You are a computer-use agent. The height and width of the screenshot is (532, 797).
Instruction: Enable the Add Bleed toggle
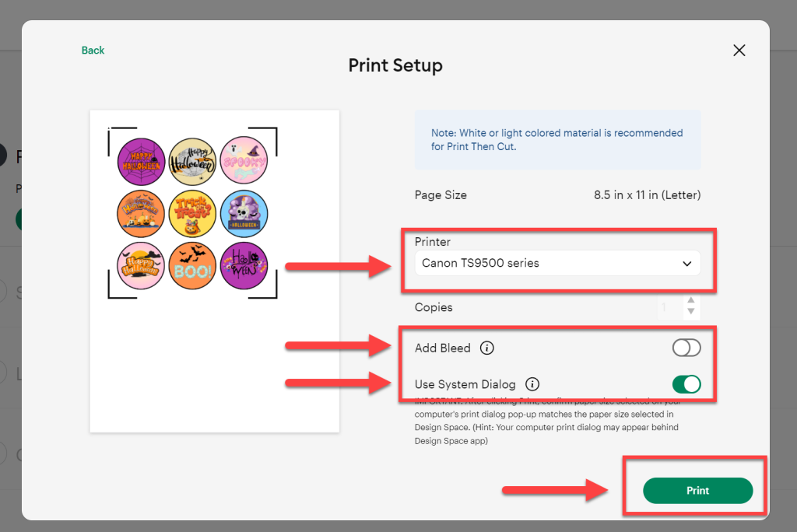pyautogui.click(x=686, y=348)
